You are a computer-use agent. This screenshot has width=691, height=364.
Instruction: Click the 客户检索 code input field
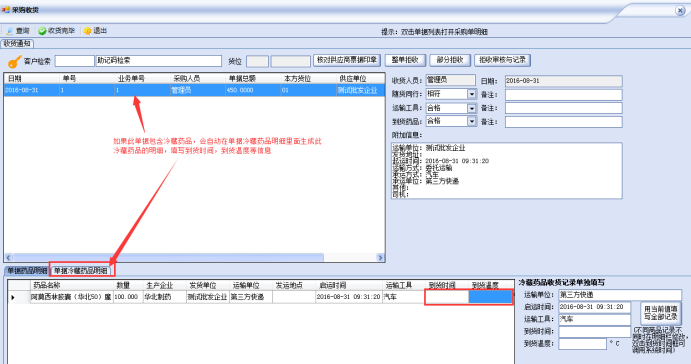click(x=74, y=61)
